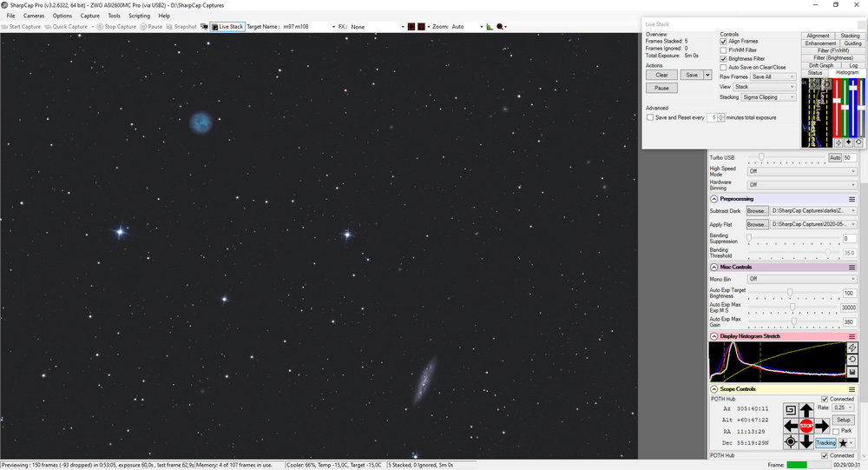Screen dimensions: 868x470
Task: Click the histogram icon next to Zoom
Action: [490, 27]
